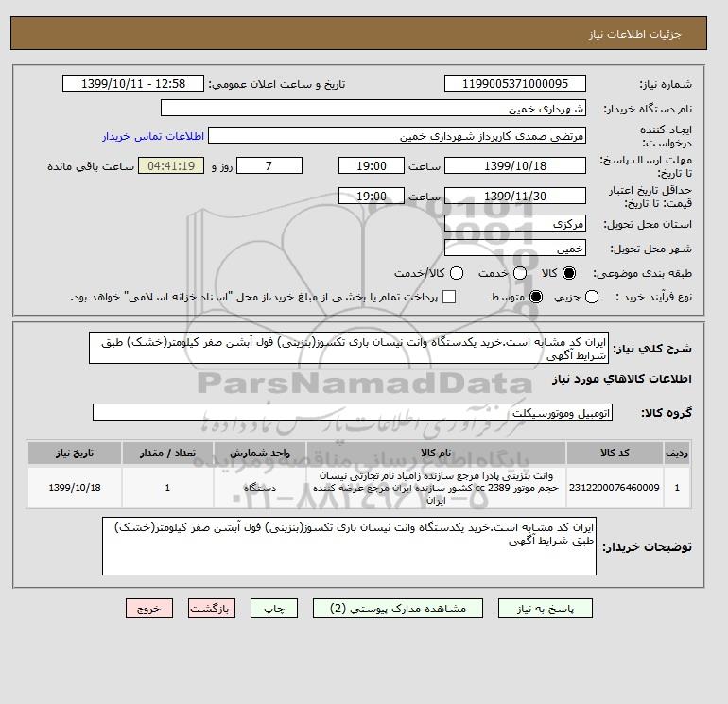
Task: Click the خروج exit button
Action: 149,609
